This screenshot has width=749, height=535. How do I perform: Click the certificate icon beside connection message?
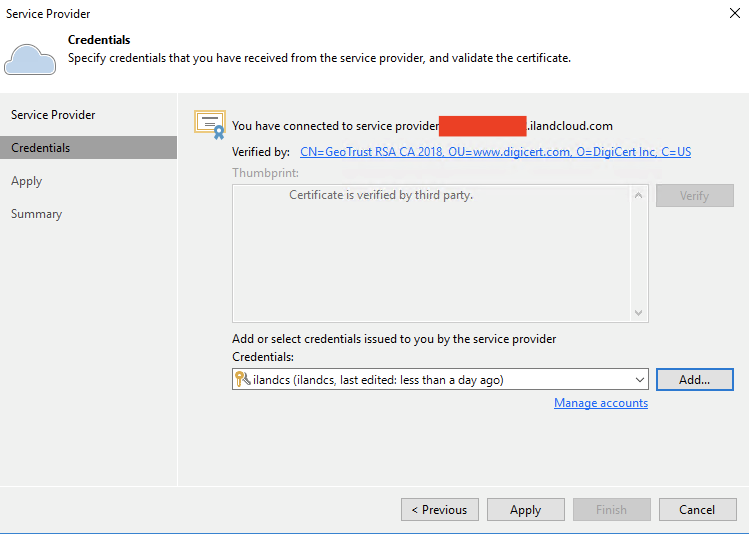click(209, 124)
